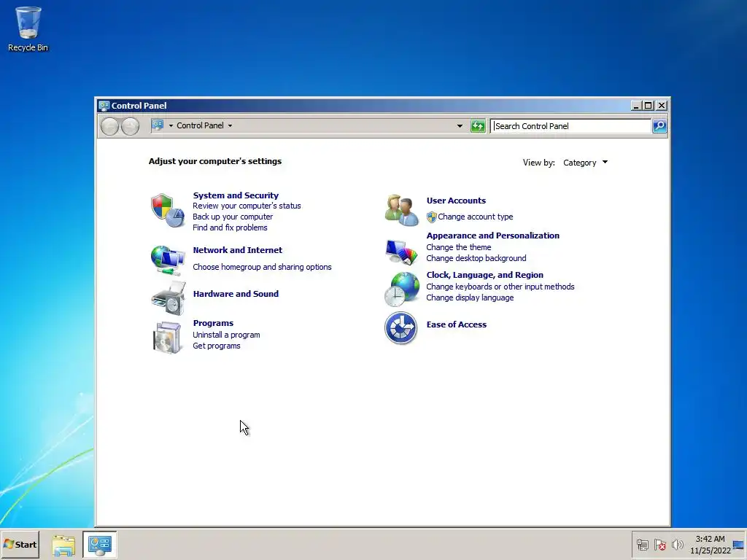Open the View by Category dropdown
This screenshot has height=560, width=747.
point(586,163)
